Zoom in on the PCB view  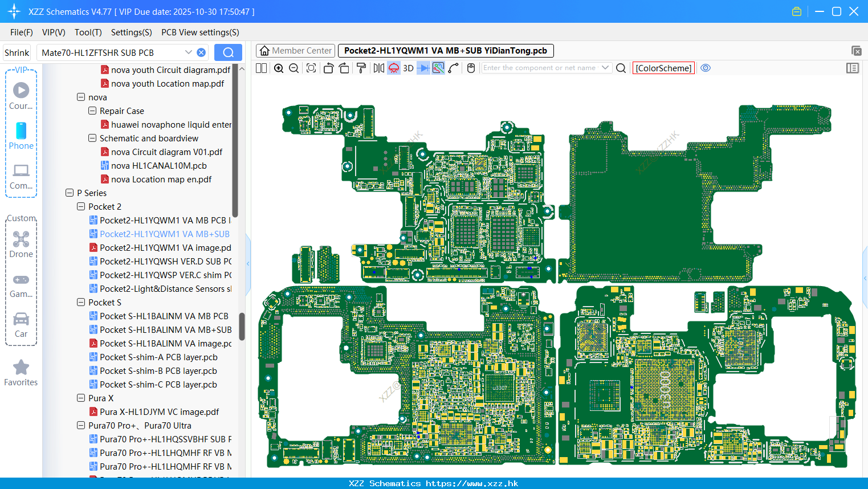[x=279, y=68]
